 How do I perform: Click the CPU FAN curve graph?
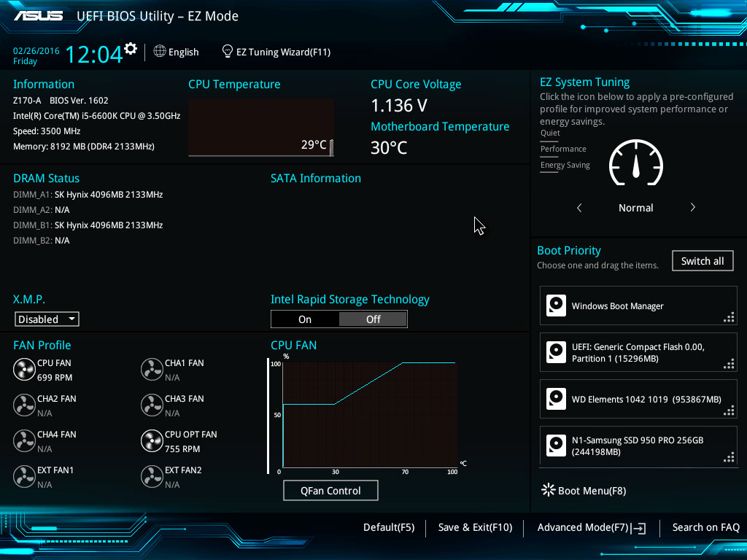point(368,414)
